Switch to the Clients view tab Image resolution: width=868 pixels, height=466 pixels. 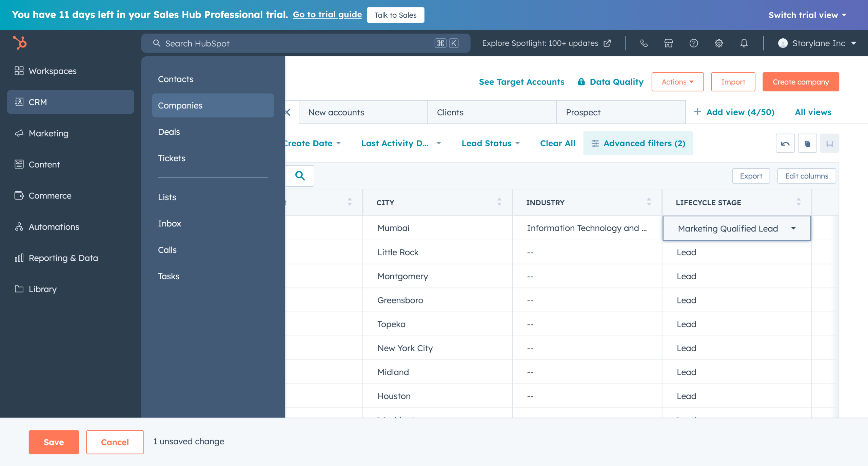[x=492, y=112]
